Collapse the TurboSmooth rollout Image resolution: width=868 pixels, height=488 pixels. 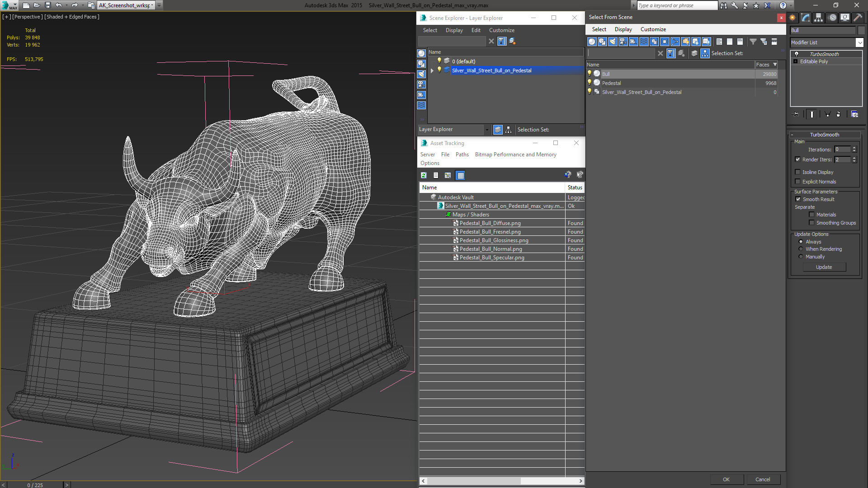792,135
